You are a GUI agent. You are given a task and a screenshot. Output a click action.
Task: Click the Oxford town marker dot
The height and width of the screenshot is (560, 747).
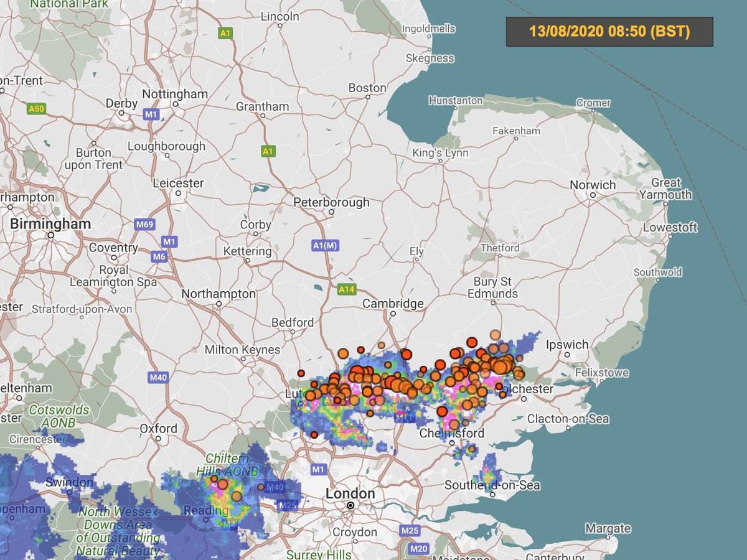(158, 439)
